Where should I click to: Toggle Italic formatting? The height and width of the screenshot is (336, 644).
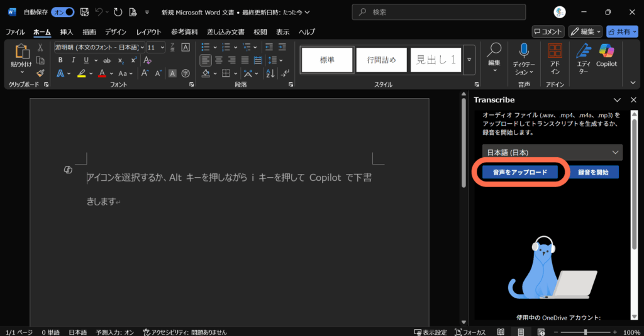point(73,60)
